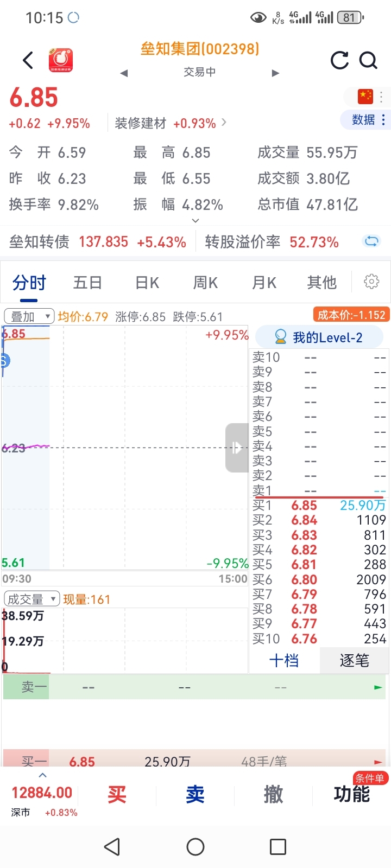Tap 成交量 55.95万 value
The height and width of the screenshot is (868, 391).
[x=332, y=152]
